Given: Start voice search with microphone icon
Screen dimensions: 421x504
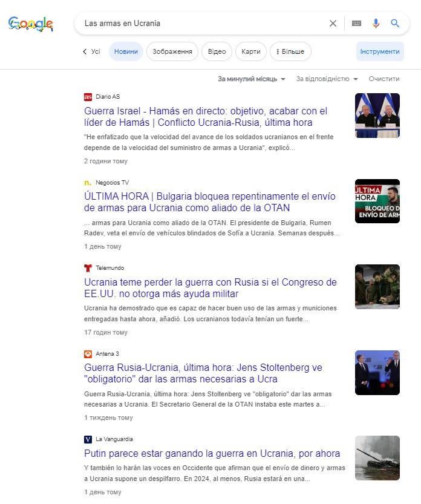Looking at the screenshot, I should [376, 24].
